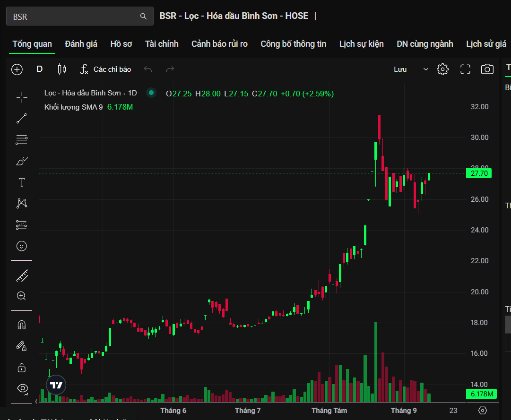This screenshot has height=420, width=511.
Task: Focus the BSR stock search field
Action: coord(80,16)
